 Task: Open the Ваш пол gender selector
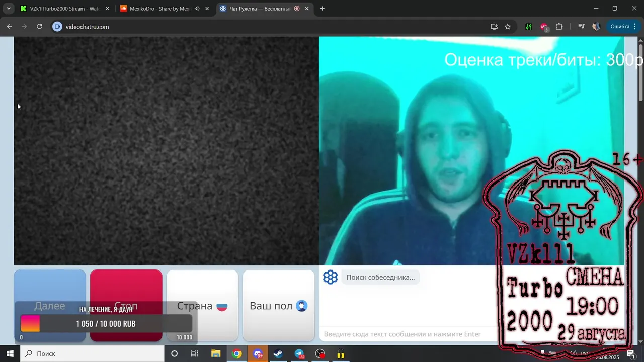click(279, 306)
